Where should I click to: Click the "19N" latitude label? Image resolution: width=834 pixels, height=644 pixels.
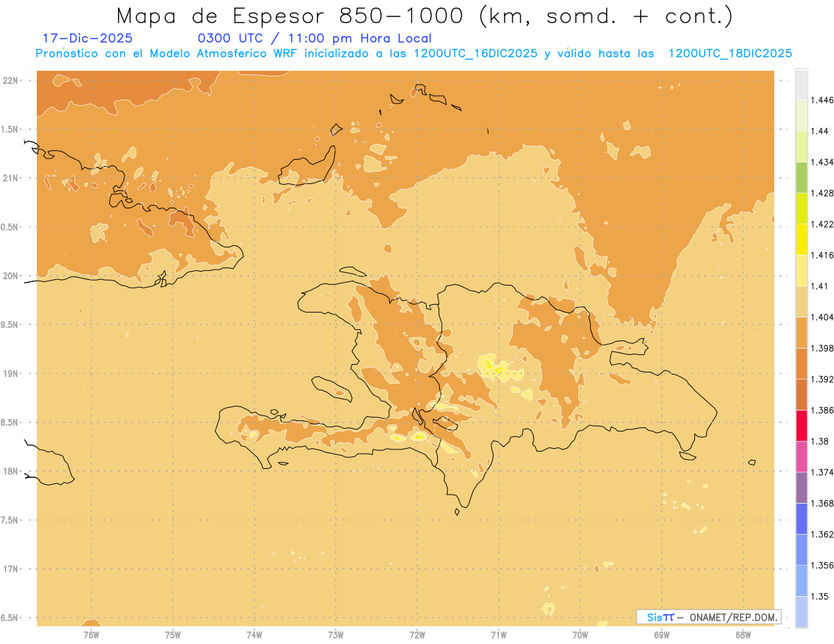[x=10, y=374]
